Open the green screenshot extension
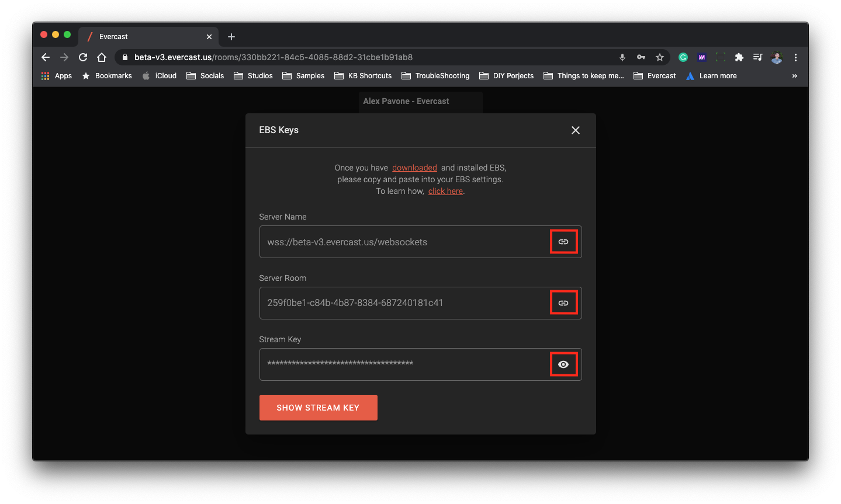The height and width of the screenshot is (504, 841). point(721,57)
